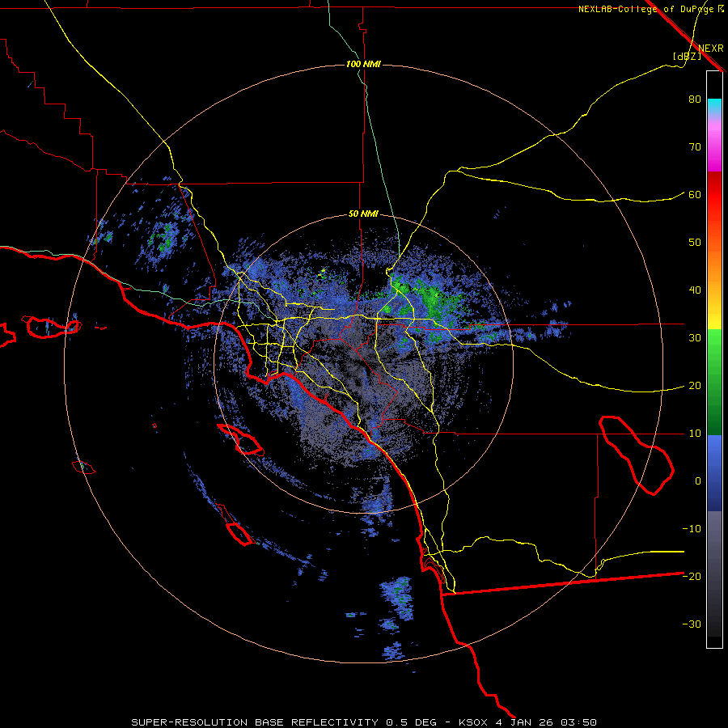This screenshot has width=728, height=728.
Task: Click the 100 NMI range ring label
Action: coord(363,64)
